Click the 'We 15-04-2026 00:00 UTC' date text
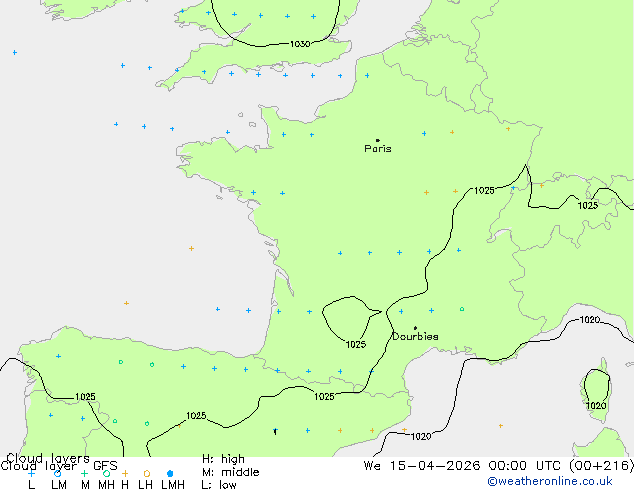 pos(464,466)
